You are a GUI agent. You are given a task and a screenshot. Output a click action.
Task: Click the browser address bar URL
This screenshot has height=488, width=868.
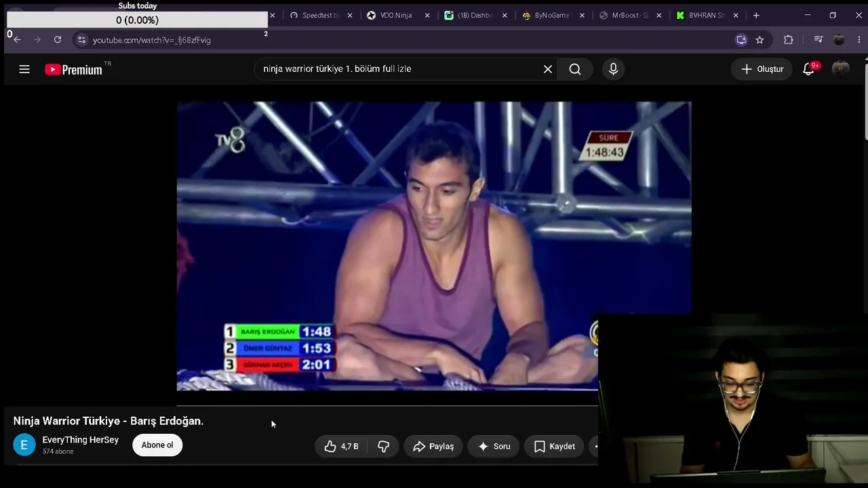pos(152,40)
